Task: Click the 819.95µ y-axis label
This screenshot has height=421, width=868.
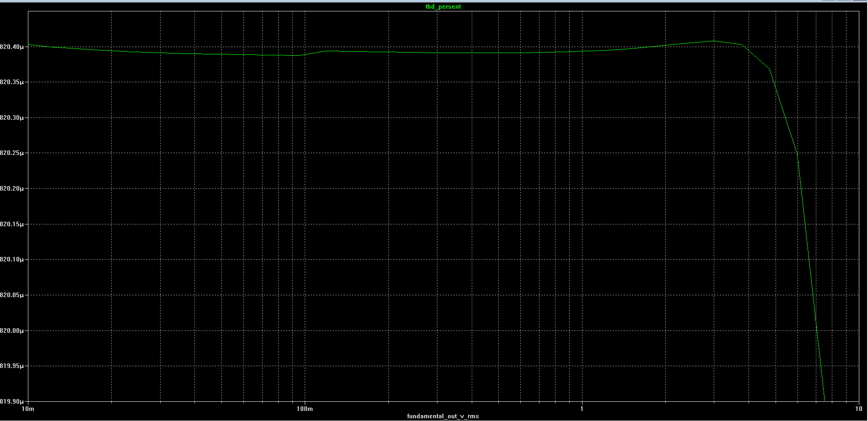Action: pos(12,366)
